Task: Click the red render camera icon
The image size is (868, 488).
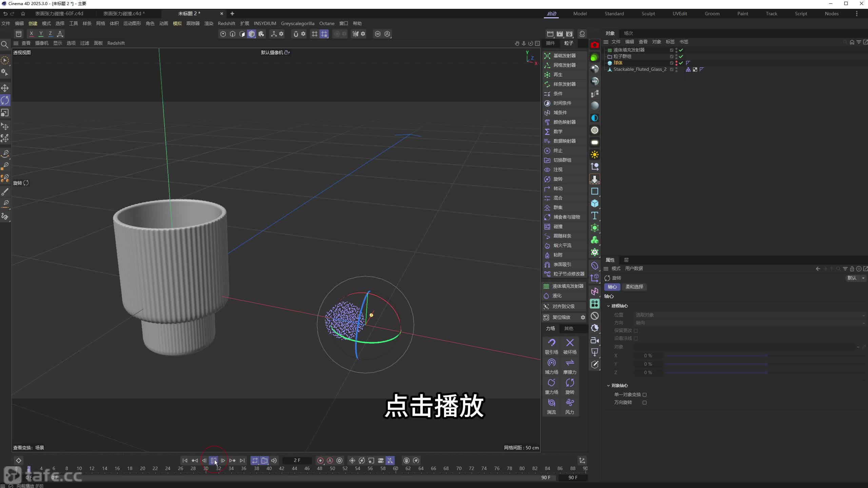Action: point(594,45)
